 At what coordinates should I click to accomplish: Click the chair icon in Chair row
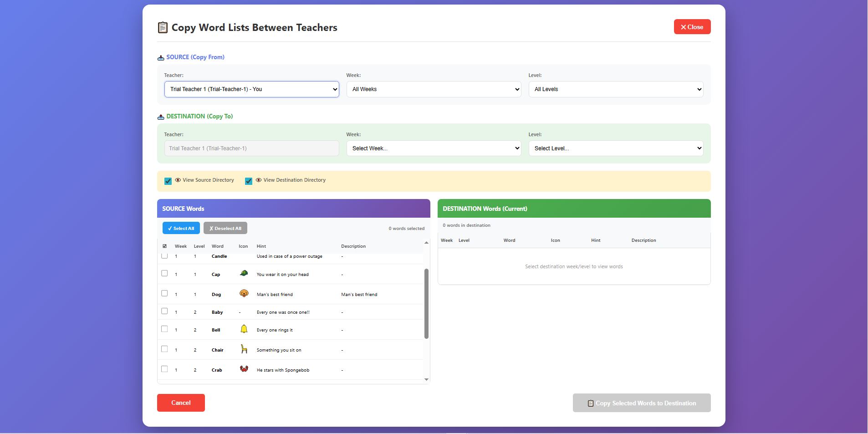coord(244,349)
